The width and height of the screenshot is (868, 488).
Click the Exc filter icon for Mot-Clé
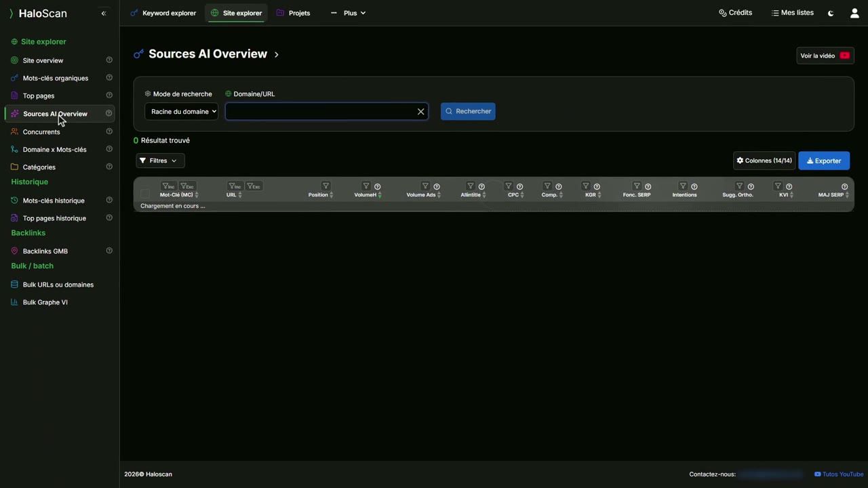click(188, 186)
